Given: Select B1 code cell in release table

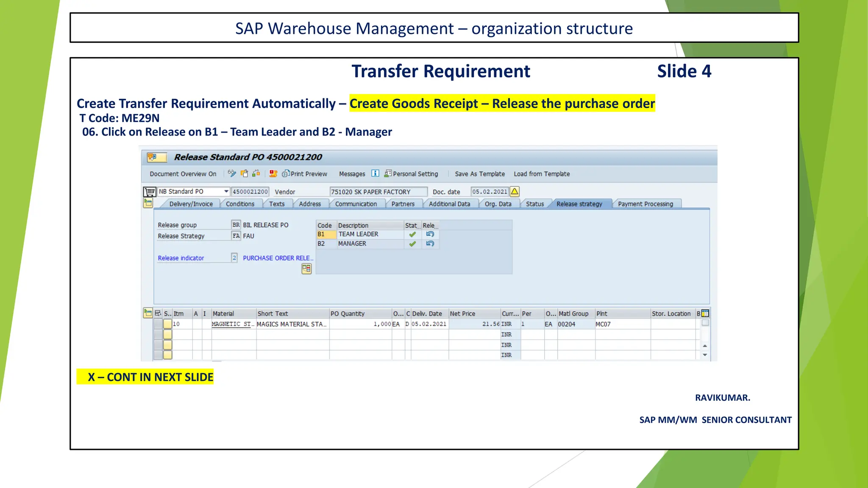Looking at the screenshot, I should pos(326,234).
